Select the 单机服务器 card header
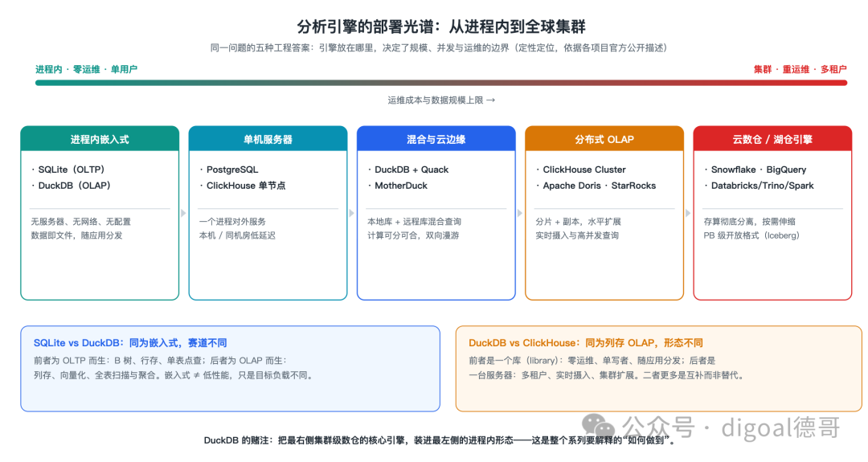868x462 pixels. 268,139
